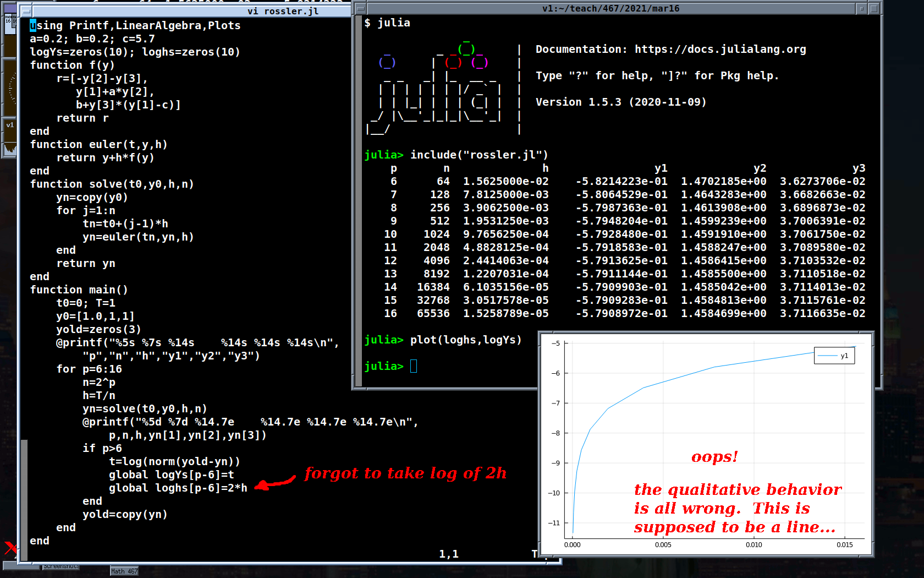The image size is (924, 578).
Task: Click the clock applet in the dock
Action: pyautogui.click(x=10, y=88)
